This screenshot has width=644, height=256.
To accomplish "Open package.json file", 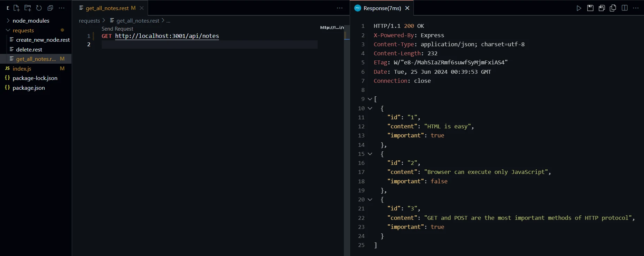I will (36, 88).
